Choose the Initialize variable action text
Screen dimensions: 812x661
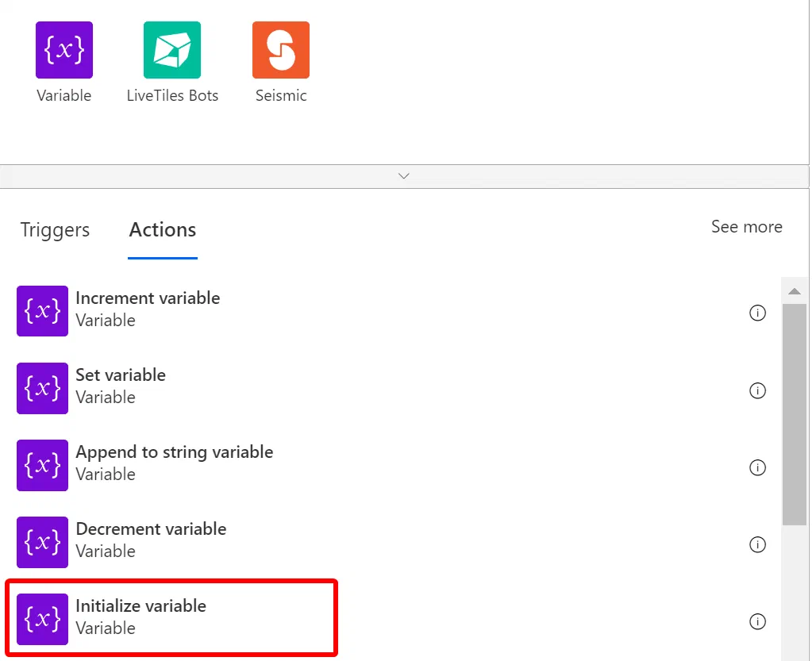coord(140,605)
